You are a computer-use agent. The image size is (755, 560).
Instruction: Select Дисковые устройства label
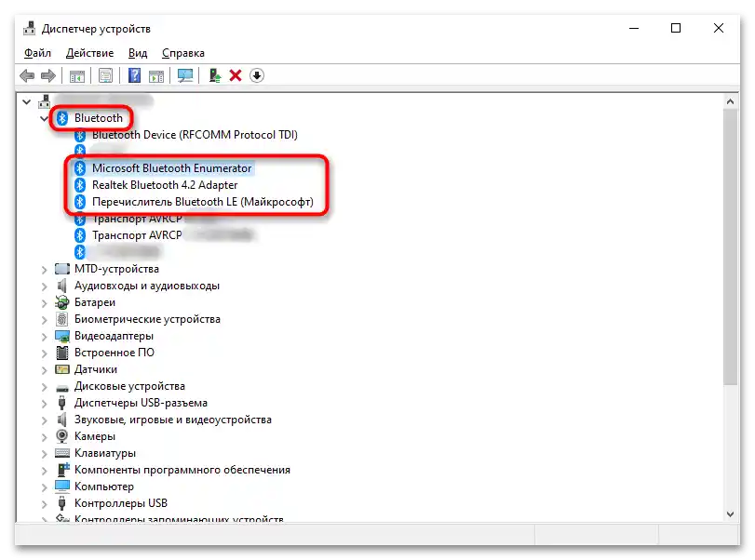click(129, 386)
